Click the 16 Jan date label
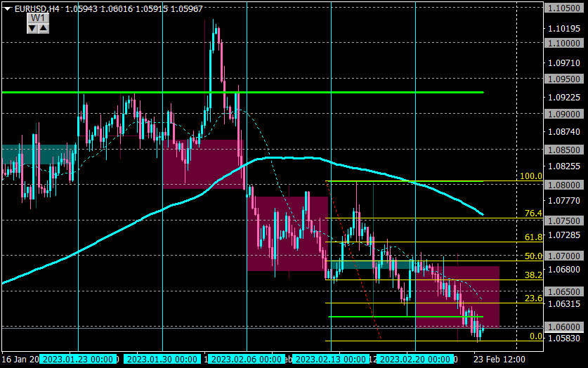The image size is (588, 368). (20, 360)
